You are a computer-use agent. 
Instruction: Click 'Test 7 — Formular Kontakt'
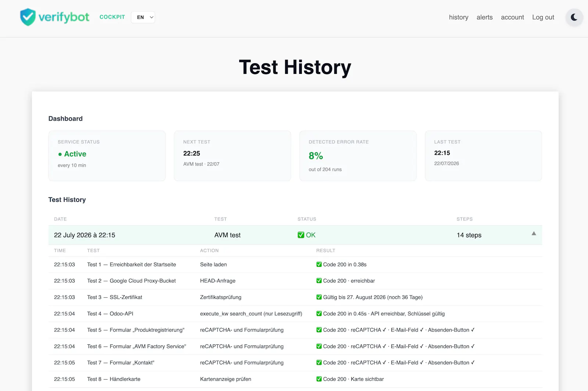click(121, 363)
